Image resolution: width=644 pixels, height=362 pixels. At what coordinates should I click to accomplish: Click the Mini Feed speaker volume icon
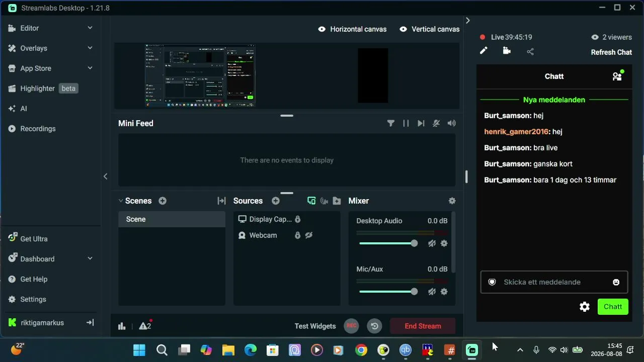[452, 123]
